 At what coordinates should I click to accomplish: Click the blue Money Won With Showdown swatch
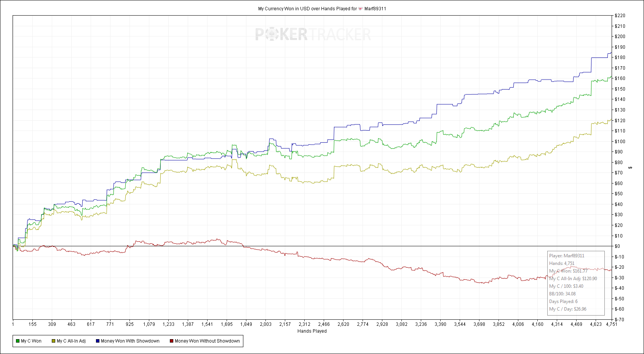98,341
